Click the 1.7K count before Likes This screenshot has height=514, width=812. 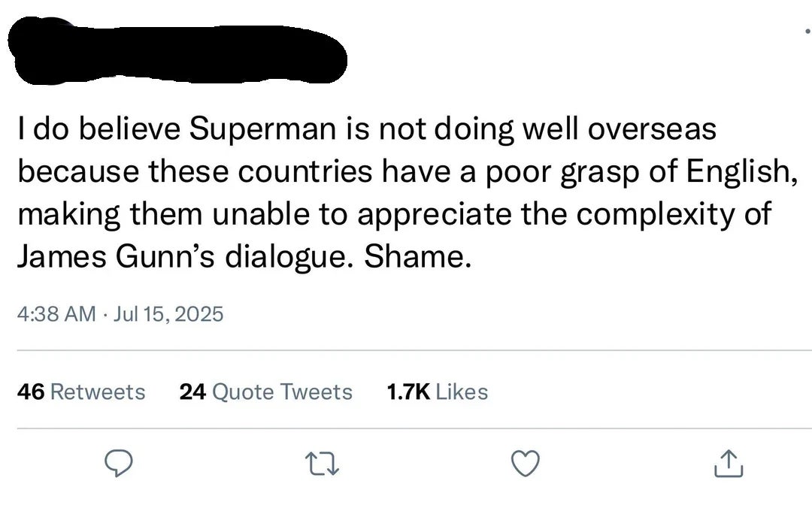[408, 392]
